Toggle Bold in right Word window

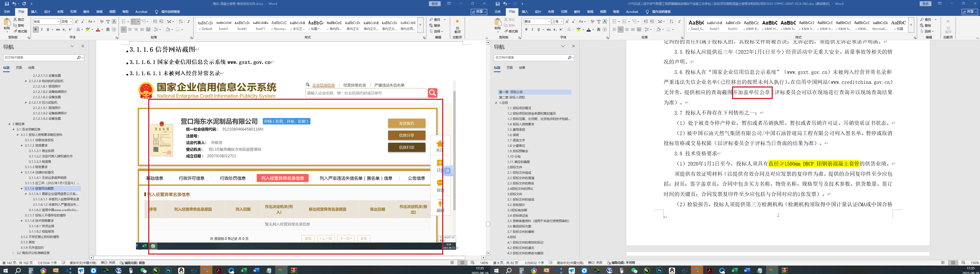coord(526,29)
